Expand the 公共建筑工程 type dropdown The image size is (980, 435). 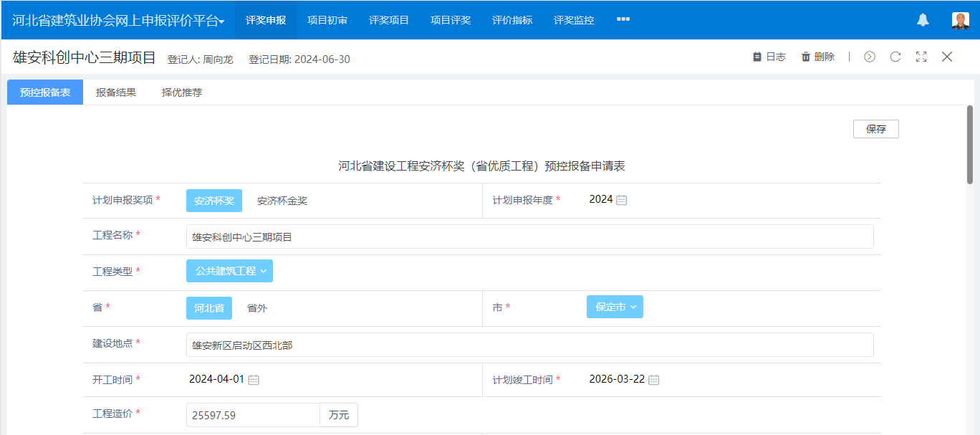tap(229, 271)
